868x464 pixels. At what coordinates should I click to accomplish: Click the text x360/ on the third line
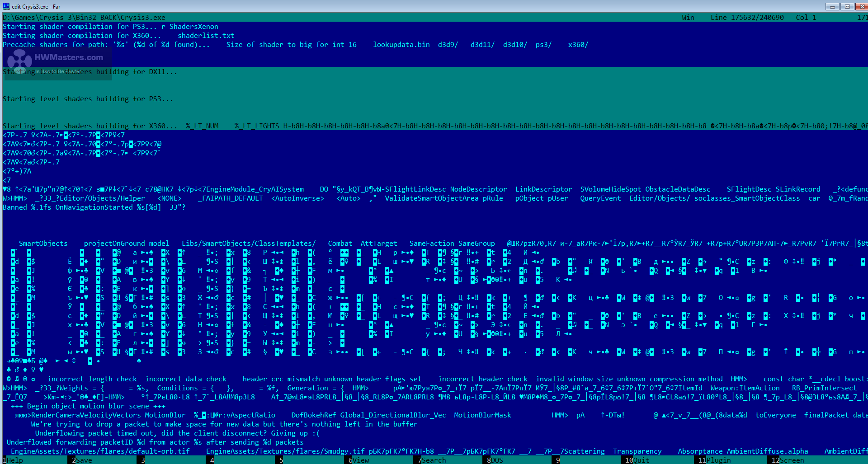tap(578, 45)
